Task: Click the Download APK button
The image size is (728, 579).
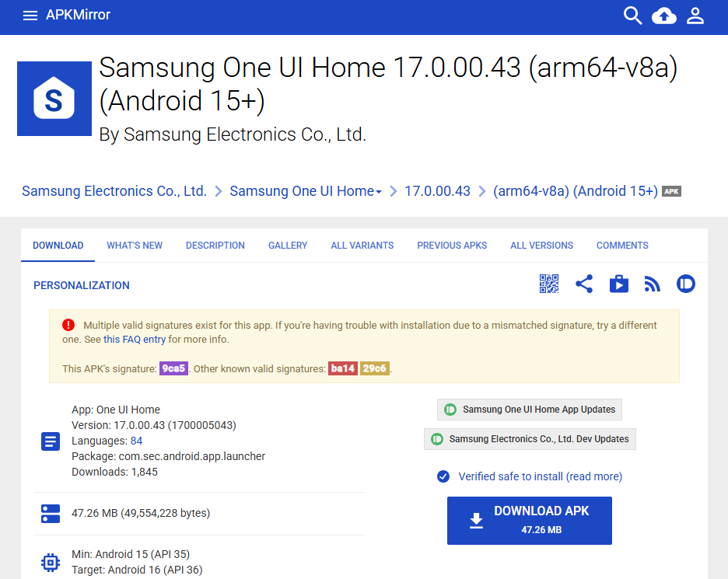Action: pos(529,521)
